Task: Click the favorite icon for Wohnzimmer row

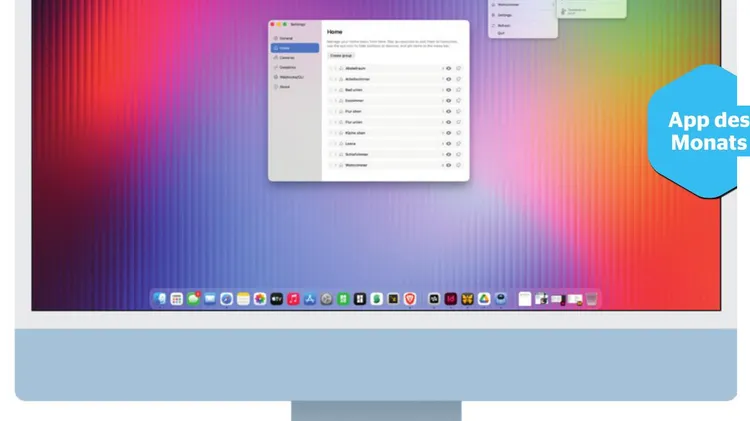Action: click(458, 165)
